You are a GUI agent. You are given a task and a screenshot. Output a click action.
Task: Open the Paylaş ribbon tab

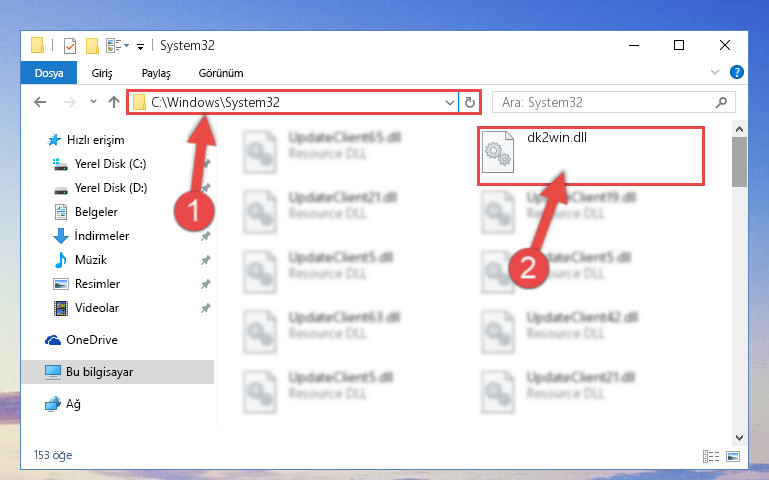[156, 73]
